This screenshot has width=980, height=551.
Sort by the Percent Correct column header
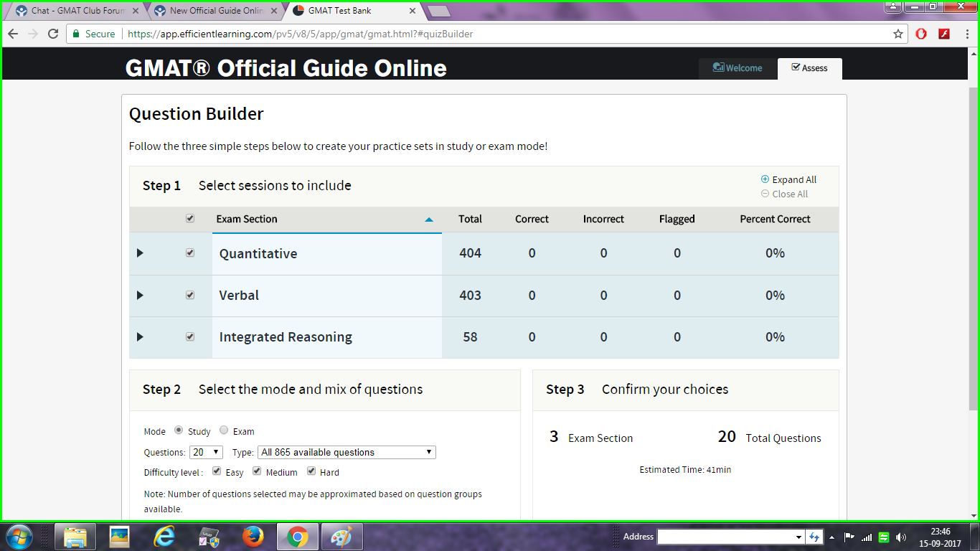click(775, 220)
